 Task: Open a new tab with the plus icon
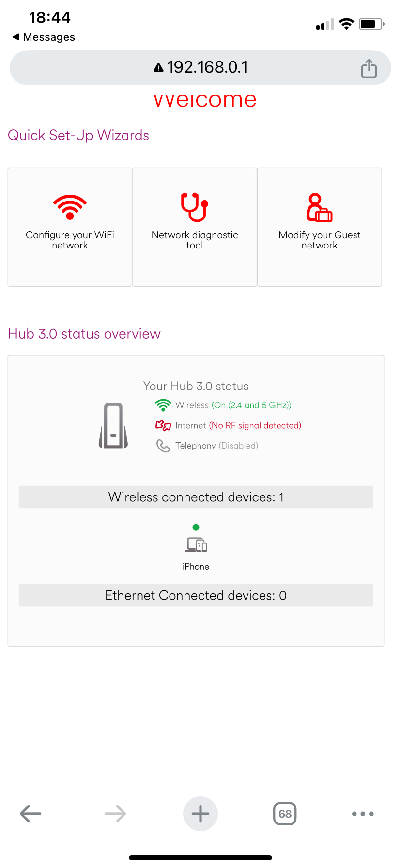click(200, 813)
